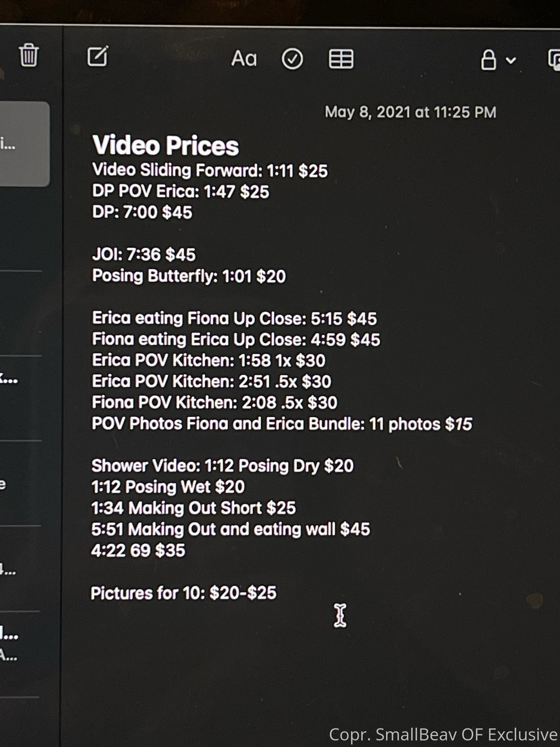Insert a checklist using the checkmark icon
This screenshot has height=747, width=560.
pos(292,59)
